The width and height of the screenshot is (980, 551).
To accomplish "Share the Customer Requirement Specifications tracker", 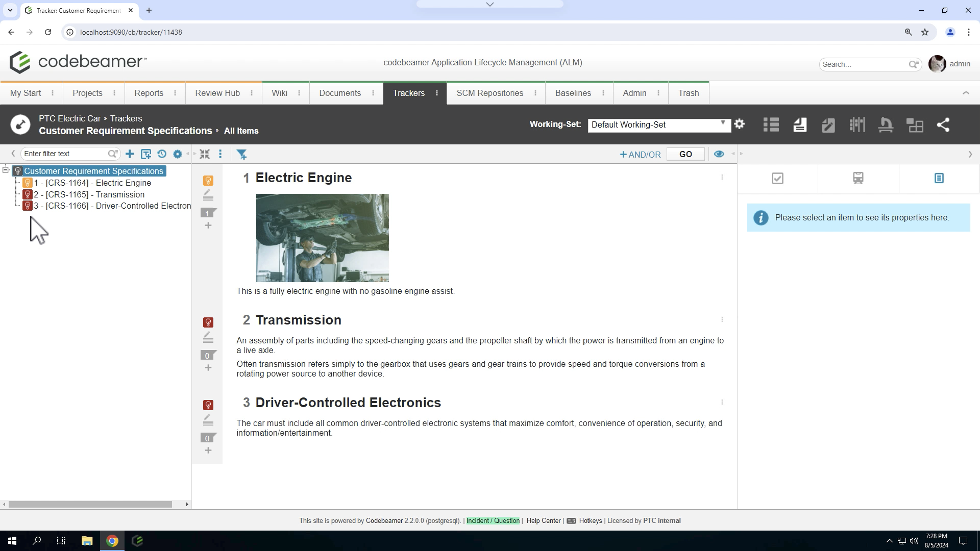I will click(x=944, y=124).
